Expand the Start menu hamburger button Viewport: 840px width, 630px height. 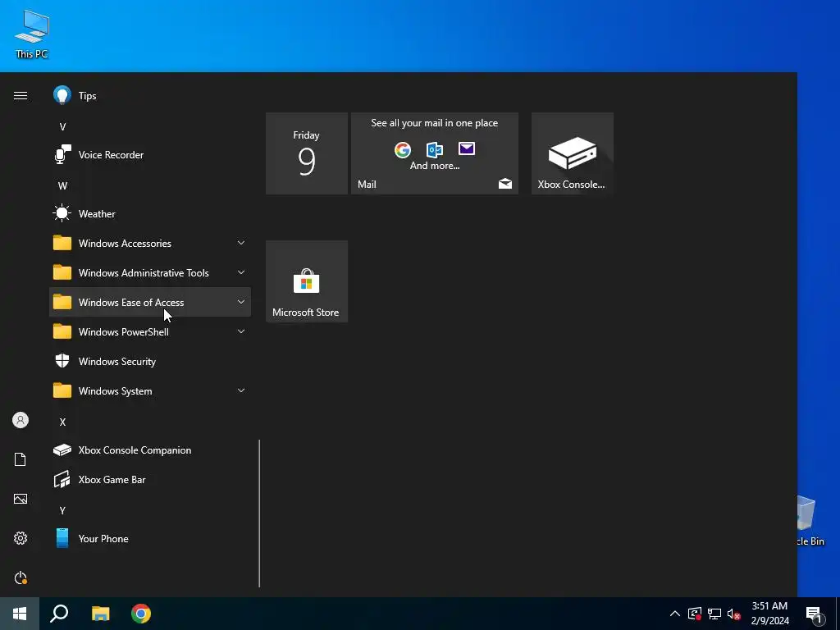[21, 96]
